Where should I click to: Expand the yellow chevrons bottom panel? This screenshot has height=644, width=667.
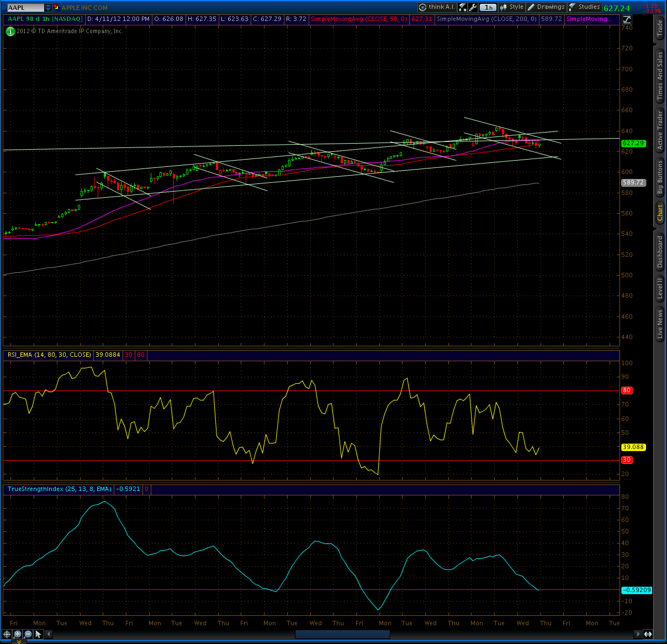[18, 641]
